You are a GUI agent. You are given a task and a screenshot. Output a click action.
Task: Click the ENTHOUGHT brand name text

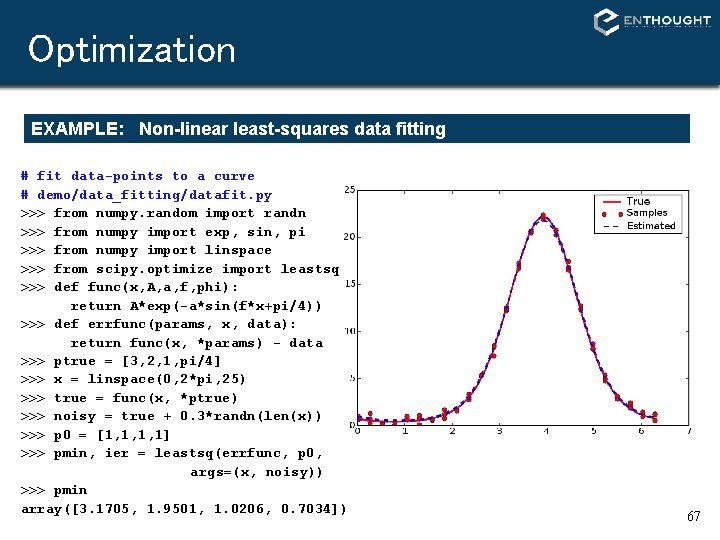[x=667, y=20]
